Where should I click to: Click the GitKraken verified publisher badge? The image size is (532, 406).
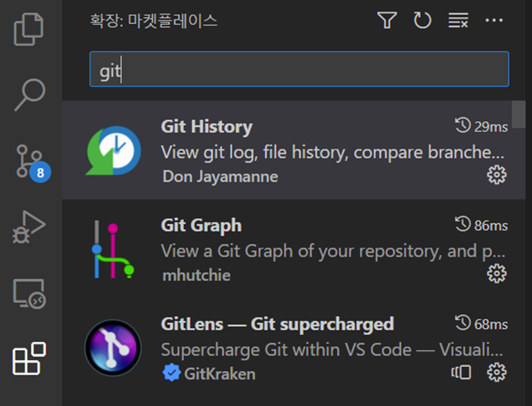170,371
